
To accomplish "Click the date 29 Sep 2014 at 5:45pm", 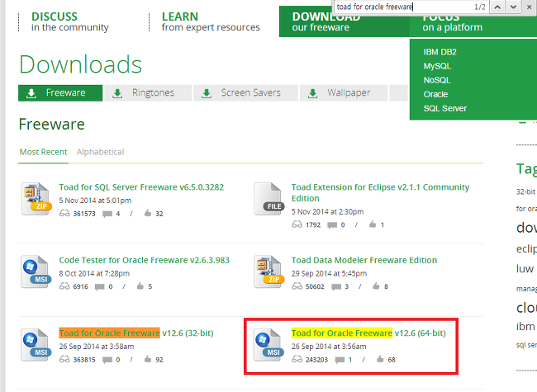I will pos(329,273).
